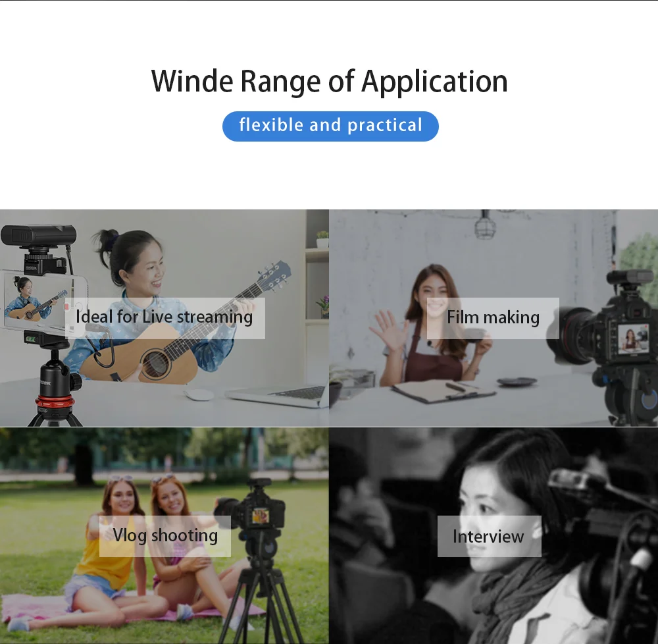The width and height of the screenshot is (658, 644).
Task: Open the live streaming guitar photo
Action: pos(164,318)
